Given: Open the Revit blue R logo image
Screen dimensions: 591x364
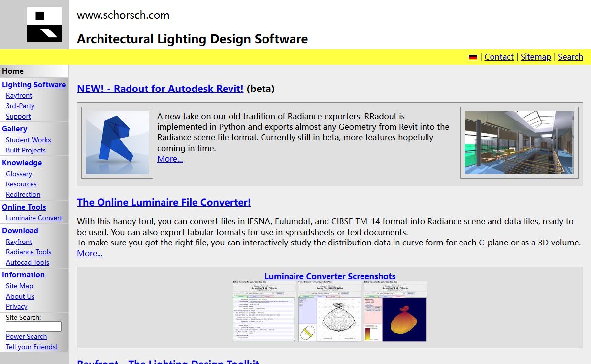Looking at the screenshot, I should click(117, 143).
